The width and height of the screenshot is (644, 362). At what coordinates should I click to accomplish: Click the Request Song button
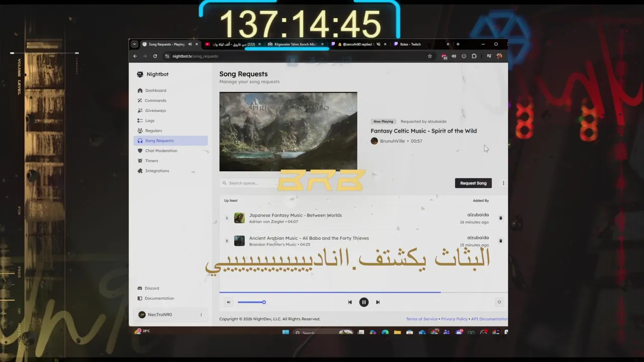473,183
